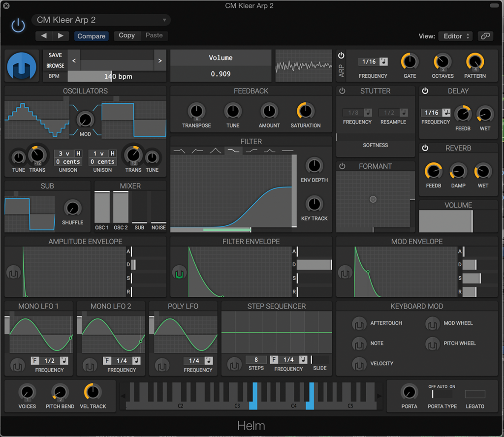
Task: Toggle the H button next to 1 v unison
Action: point(113,153)
